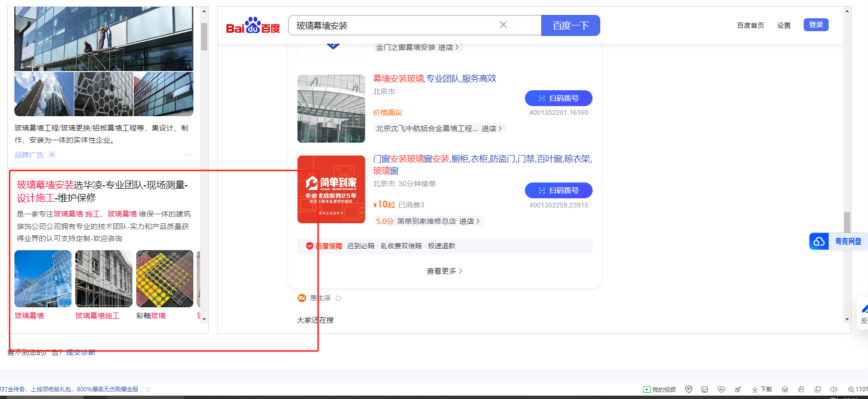Click 扫码拨号 for number 4001352259,23915
This screenshot has height=399, width=868.
[x=559, y=190]
